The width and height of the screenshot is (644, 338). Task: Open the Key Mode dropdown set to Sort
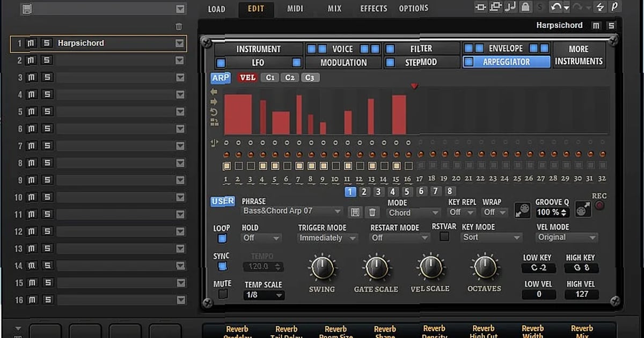(x=491, y=237)
